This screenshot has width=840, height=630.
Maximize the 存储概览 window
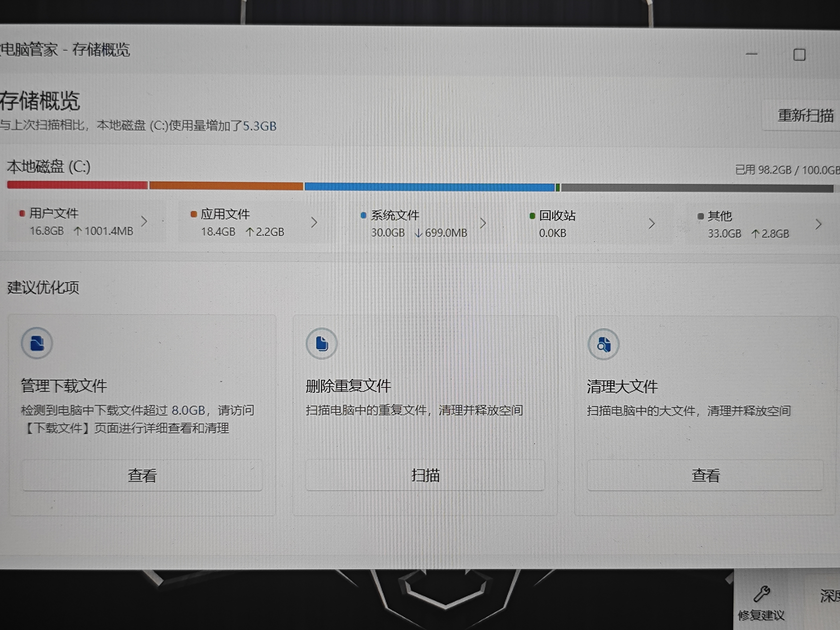799,55
